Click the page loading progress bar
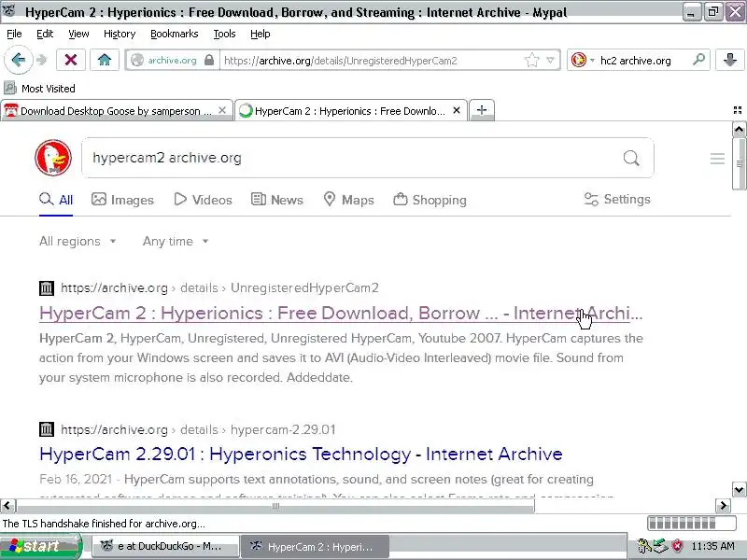 pos(691,524)
